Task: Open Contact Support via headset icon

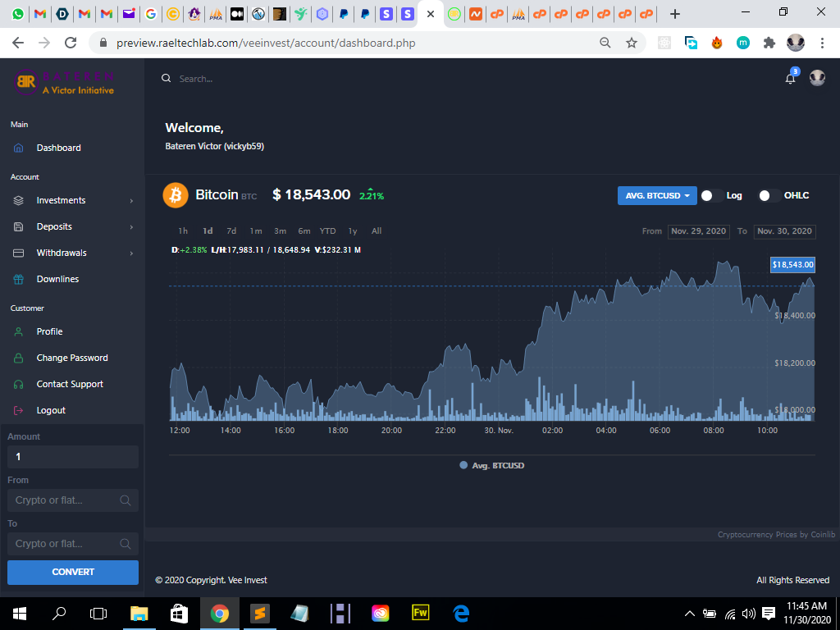Action: tap(18, 384)
